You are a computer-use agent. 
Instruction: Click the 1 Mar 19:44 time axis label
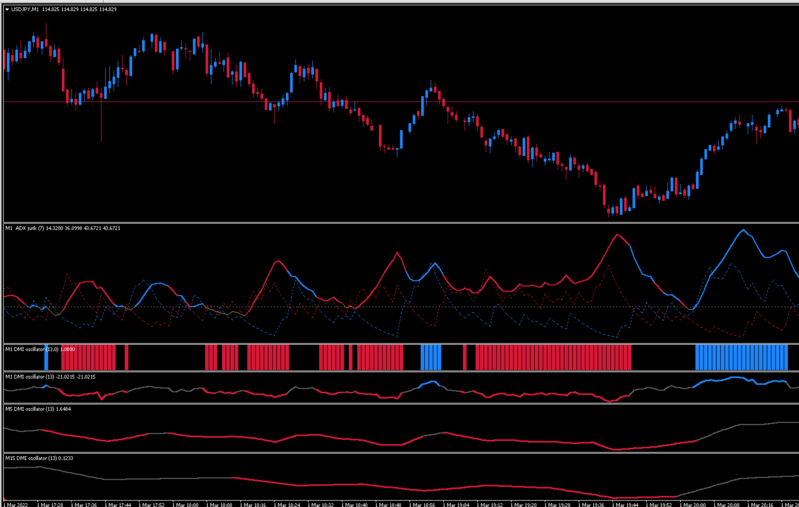point(626,505)
